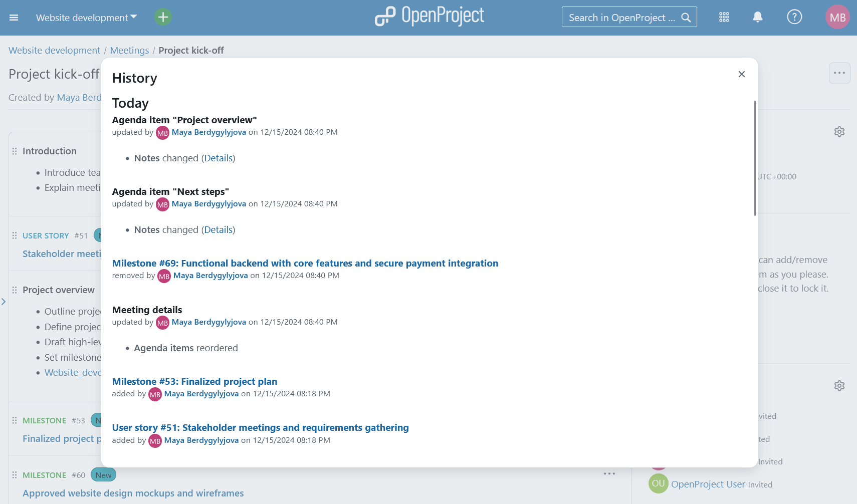Click the green plus icon to create something new
The width and height of the screenshot is (857, 504).
click(x=162, y=17)
